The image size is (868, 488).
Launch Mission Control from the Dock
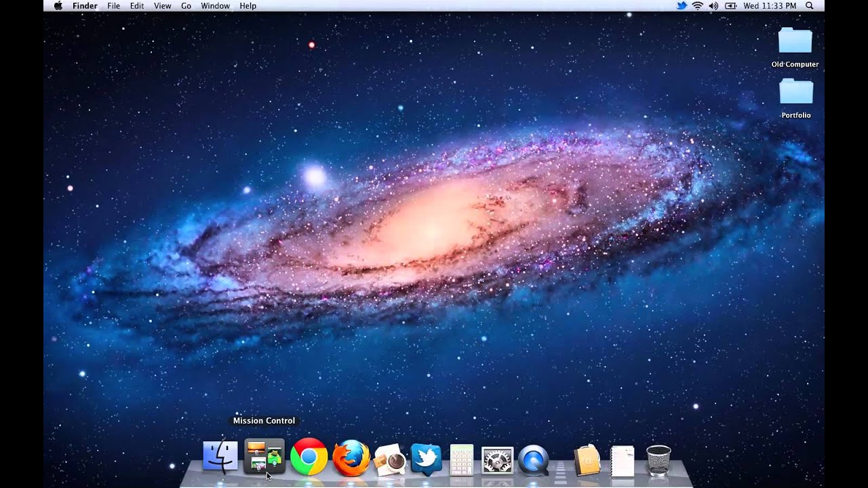[x=264, y=455]
